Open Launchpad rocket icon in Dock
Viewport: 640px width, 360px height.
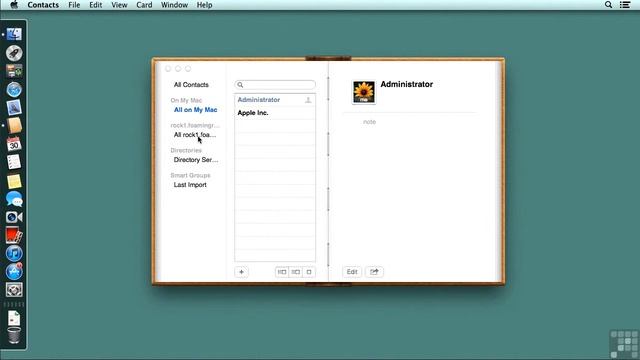(x=14, y=53)
